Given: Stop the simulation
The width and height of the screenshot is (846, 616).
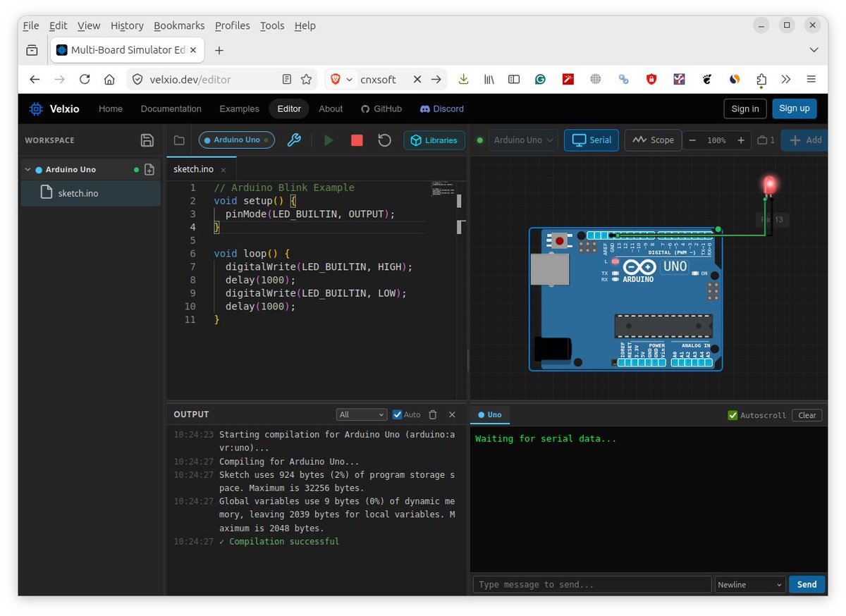Looking at the screenshot, I should point(357,140).
